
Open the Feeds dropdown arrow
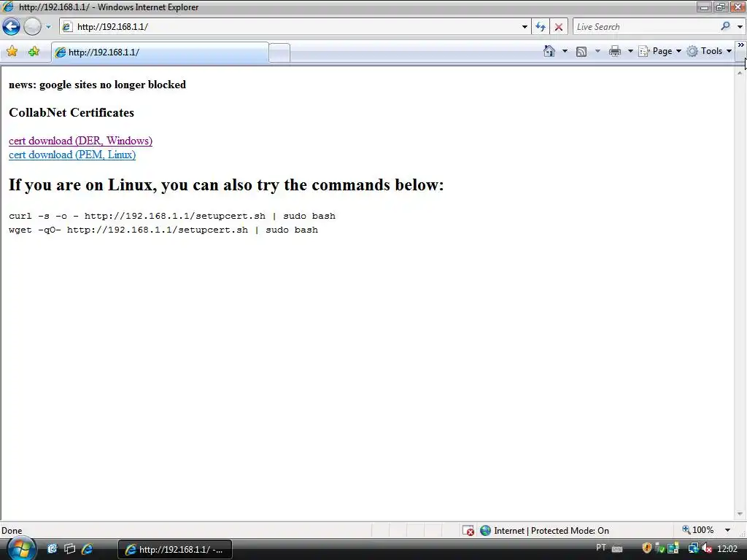(597, 51)
